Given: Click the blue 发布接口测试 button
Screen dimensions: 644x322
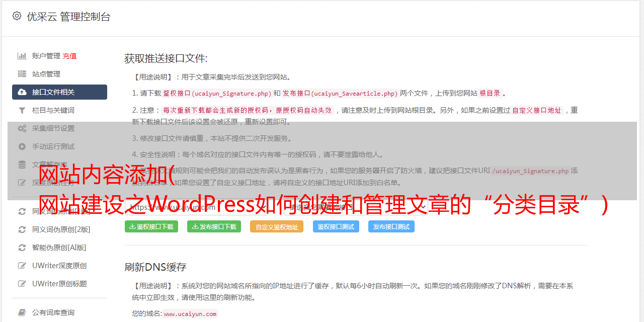Looking at the screenshot, I should [x=391, y=226].
